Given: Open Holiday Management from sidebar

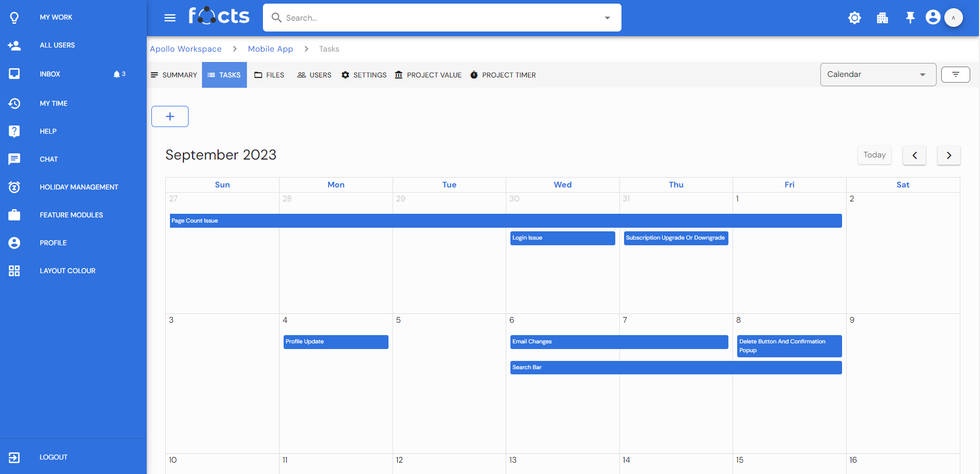Looking at the screenshot, I should (x=79, y=187).
